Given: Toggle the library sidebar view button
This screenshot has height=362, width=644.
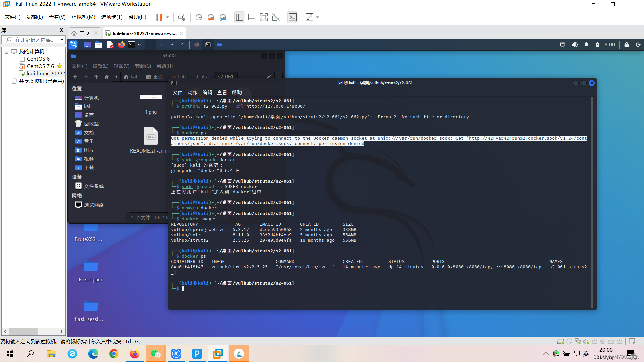Looking at the screenshot, I should (x=239, y=17).
